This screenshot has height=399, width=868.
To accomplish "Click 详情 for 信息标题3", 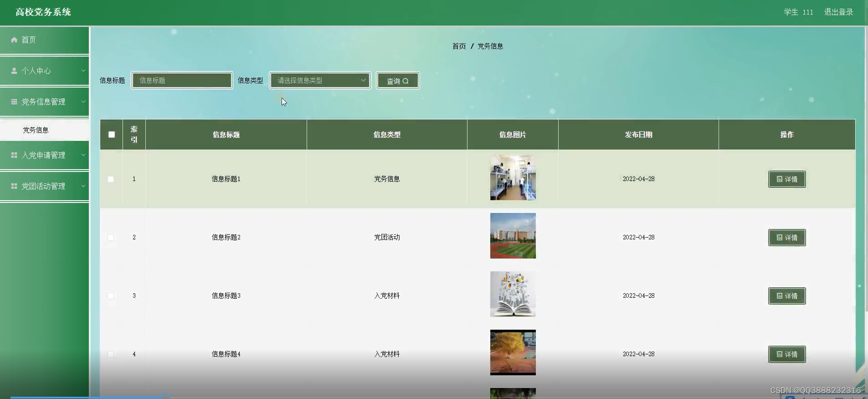I will (x=787, y=296).
